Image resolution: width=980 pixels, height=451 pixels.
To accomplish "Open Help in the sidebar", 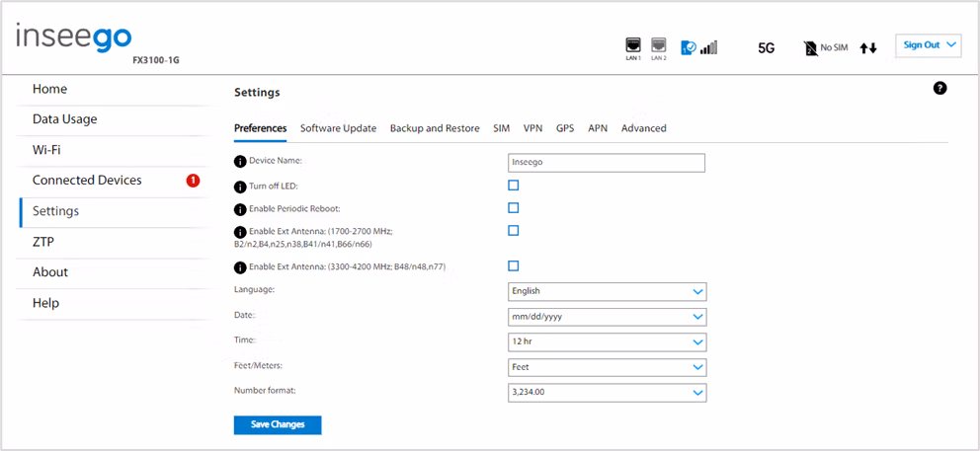I will coord(111,303).
